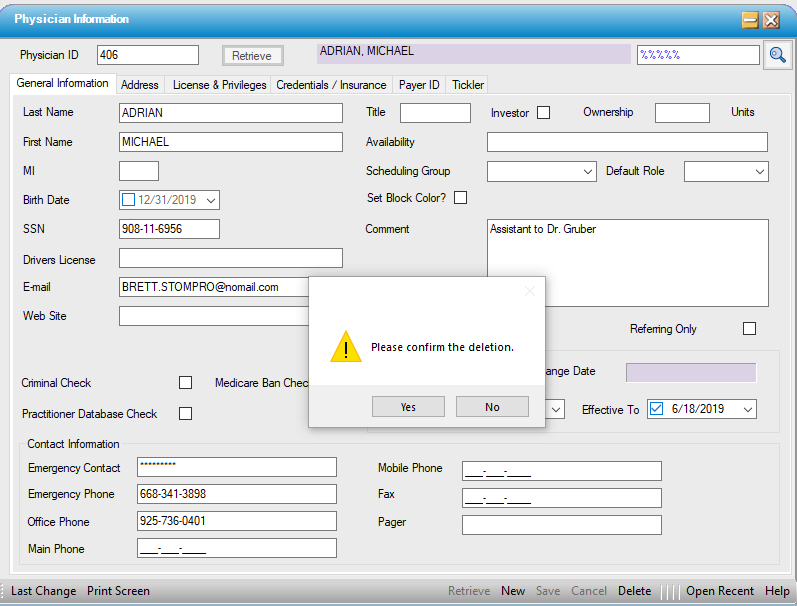Confirm deletion by clicking Yes
The height and width of the screenshot is (606, 797).
[408, 407]
